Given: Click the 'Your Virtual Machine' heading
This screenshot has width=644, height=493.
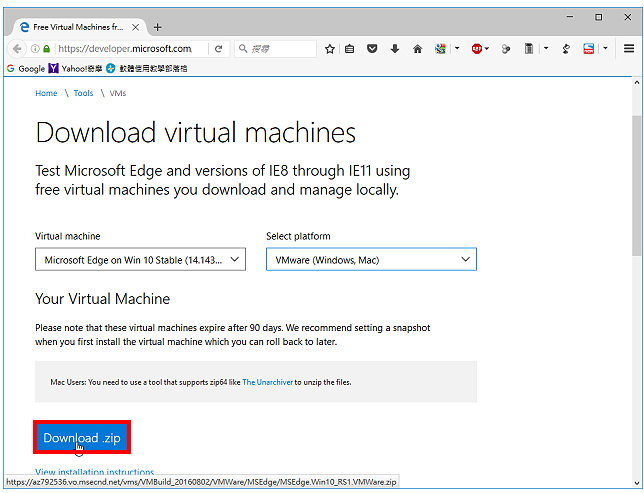Looking at the screenshot, I should click(102, 299).
